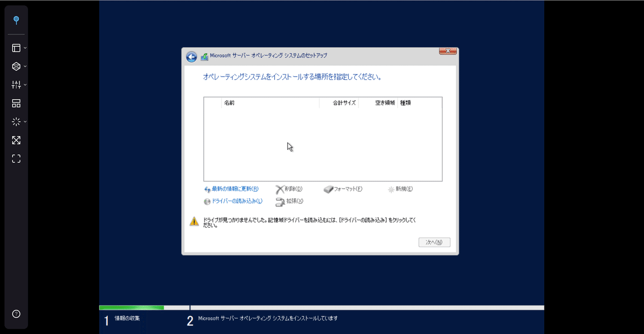Click the heading オペレーティングシステムをインストールする場所を指定してください
This screenshot has height=334, width=644.
coord(292,77)
